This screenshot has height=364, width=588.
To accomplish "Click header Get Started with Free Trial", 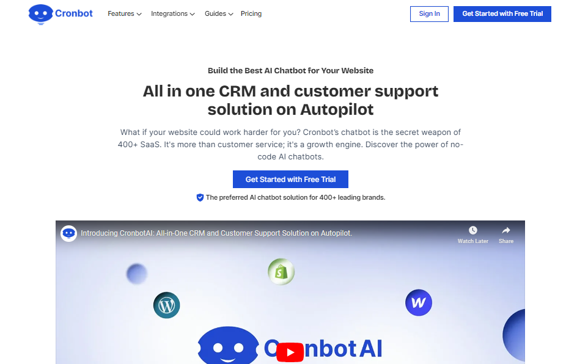I will pos(502,14).
